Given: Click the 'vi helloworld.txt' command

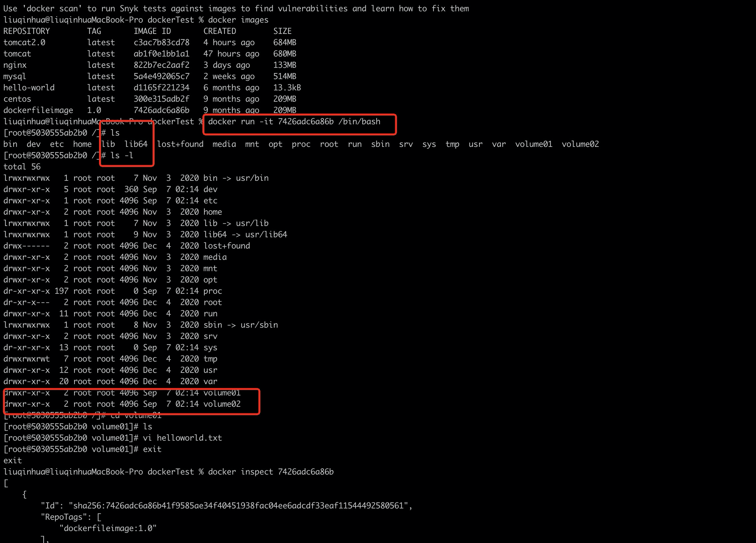Looking at the screenshot, I should 182,438.
